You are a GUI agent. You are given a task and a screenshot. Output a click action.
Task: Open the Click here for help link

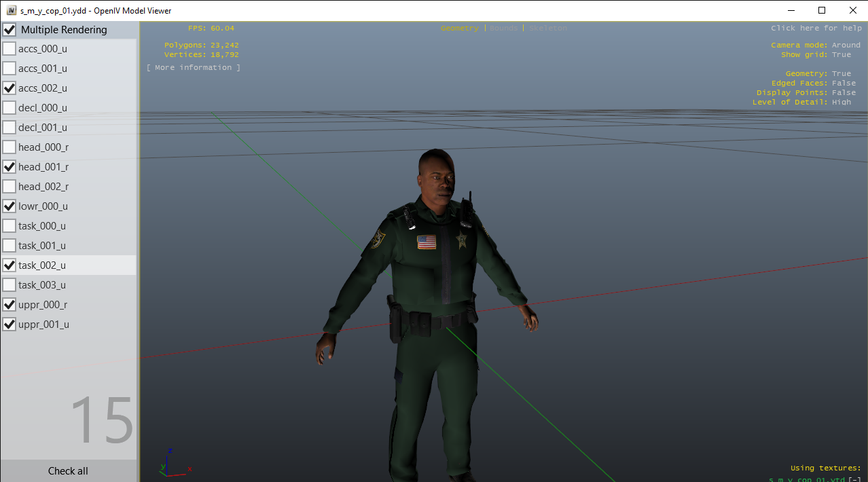pyautogui.click(x=816, y=29)
